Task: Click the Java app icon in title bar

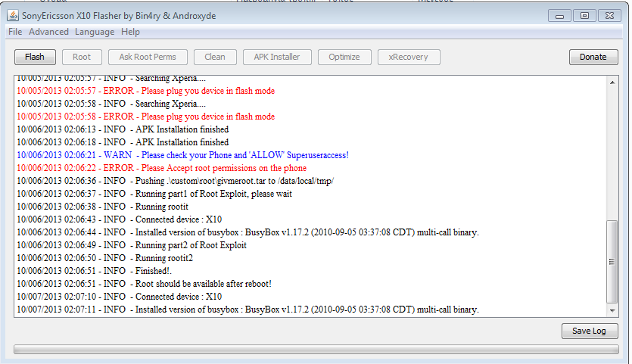Action: coord(13,16)
